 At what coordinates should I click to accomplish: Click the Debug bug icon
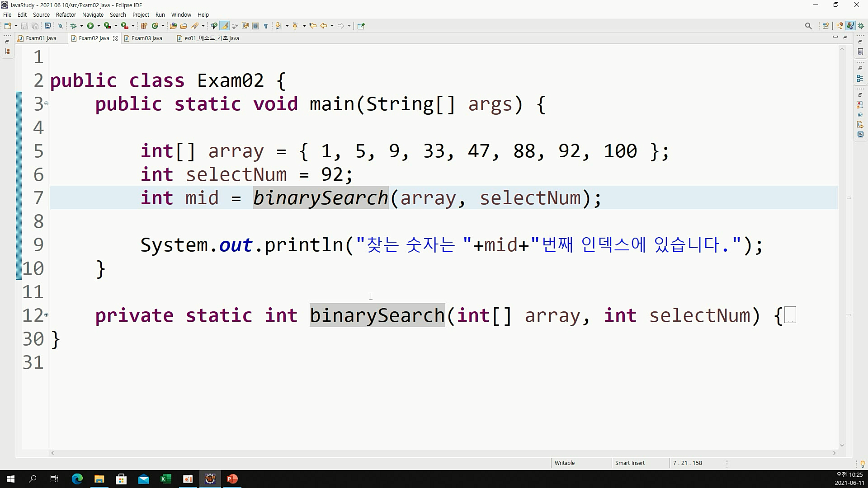[73, 26]
